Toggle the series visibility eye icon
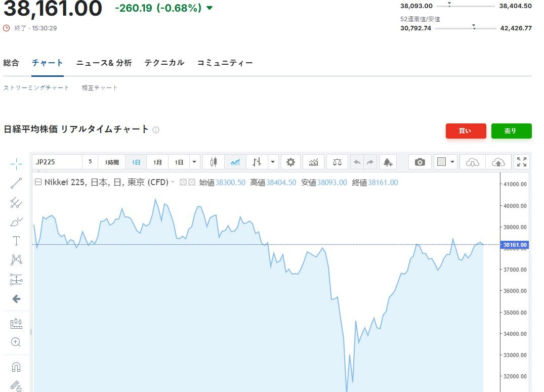This screenshot has height=392, width=544. click(x=183, y=182)
